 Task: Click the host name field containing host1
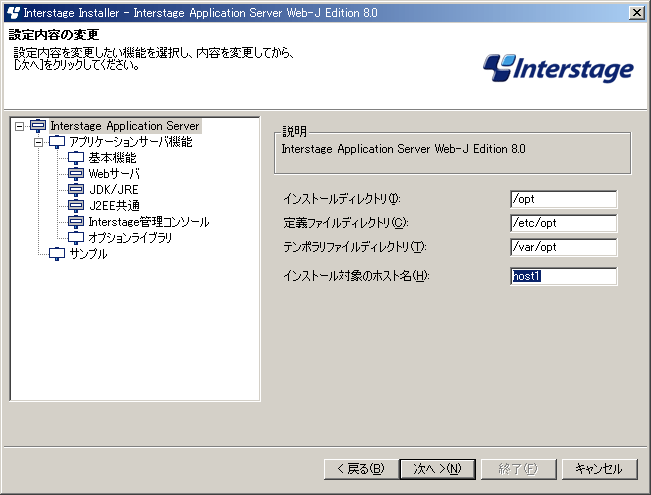pos(563,276)
